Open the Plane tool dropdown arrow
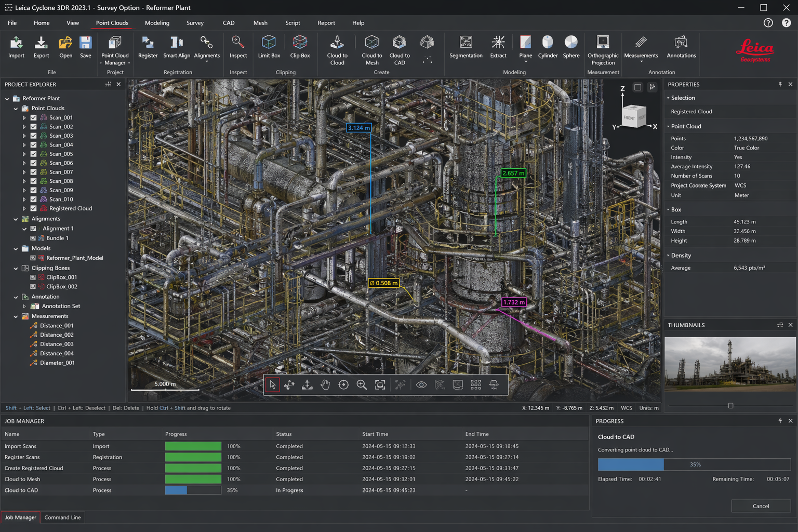This screenshot has width=798, height=532. tap(526, 62)
